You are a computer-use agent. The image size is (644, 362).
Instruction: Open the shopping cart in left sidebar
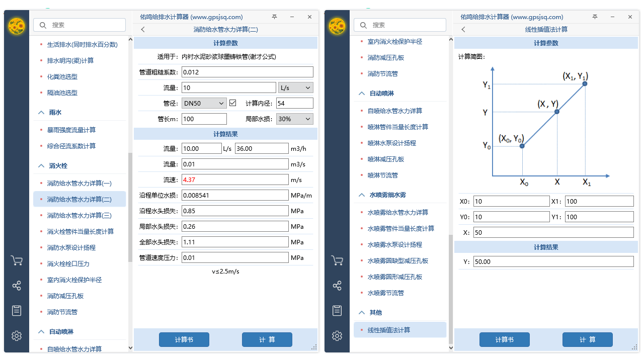pos(17,260)
